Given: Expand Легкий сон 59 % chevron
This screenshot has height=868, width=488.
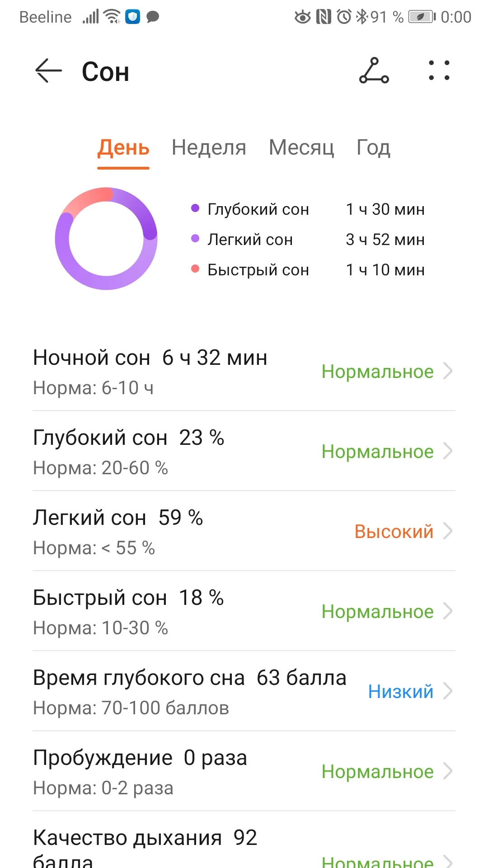Looking at the screenshot, I should [448, 531].
